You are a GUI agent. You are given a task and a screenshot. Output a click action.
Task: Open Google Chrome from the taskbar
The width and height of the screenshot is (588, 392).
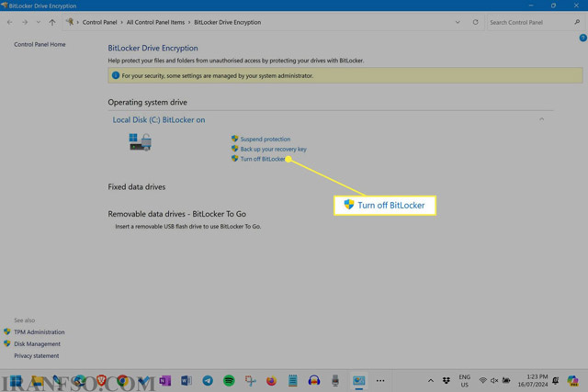coord(122,381)
